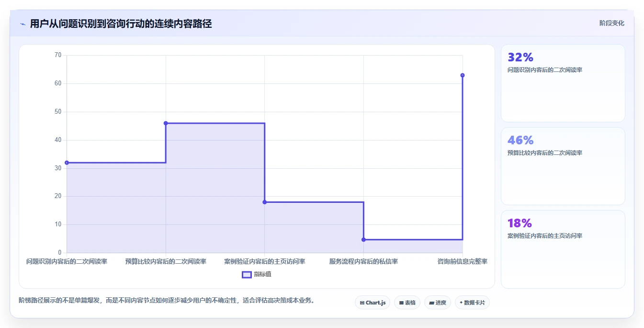Toggle the 指标值 legend item
This screenshot has height=328, width=644.
pos(257,274)
